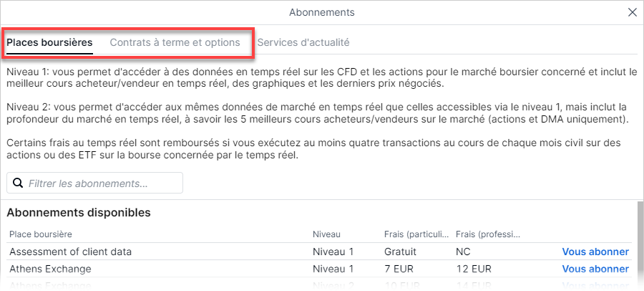Select the Assessment of client data row
644x291 pixels.
click(x=319, y=252)
